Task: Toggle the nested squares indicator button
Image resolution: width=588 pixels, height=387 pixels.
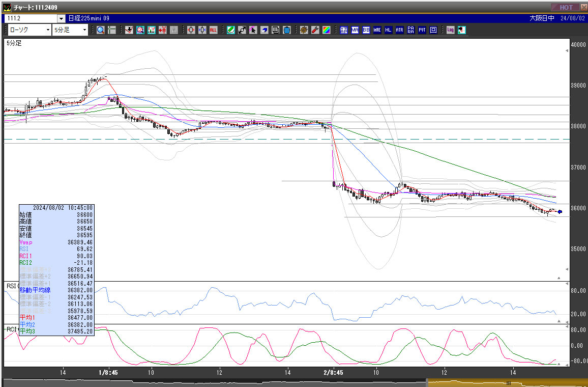Action: [x=433, y=30]
